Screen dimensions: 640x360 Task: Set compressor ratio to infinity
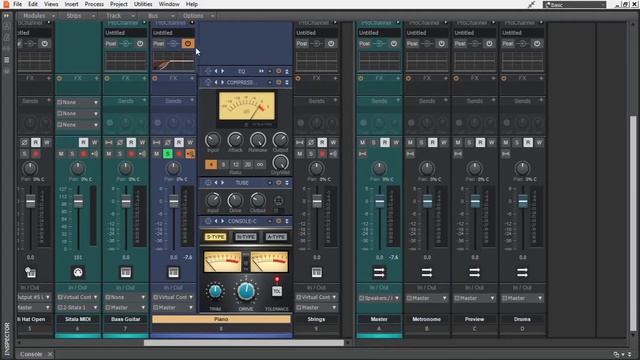pyautogui.click(x=260, y=164)
